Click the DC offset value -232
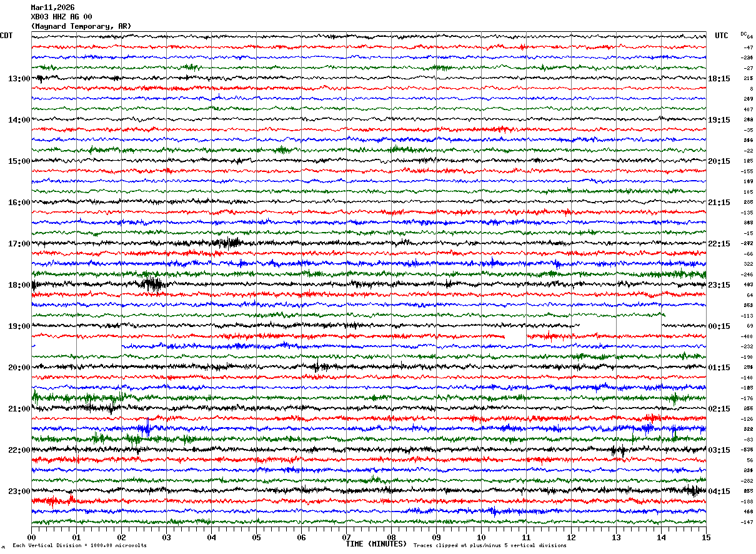756x554 pixels. pos(748,346)
